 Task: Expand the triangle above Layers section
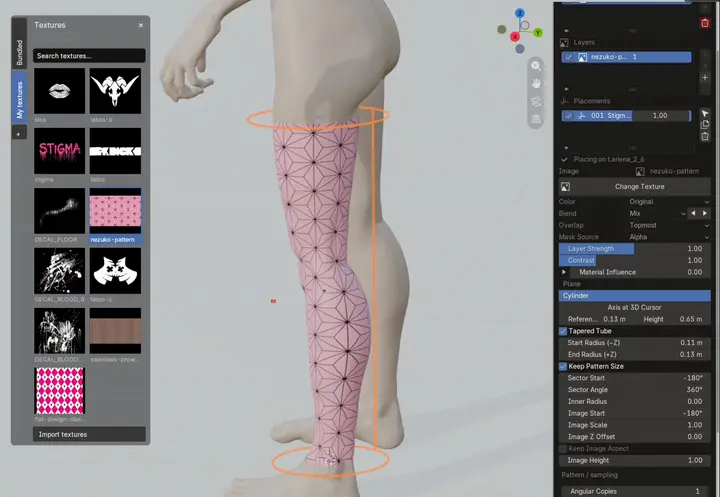(567, 30)
